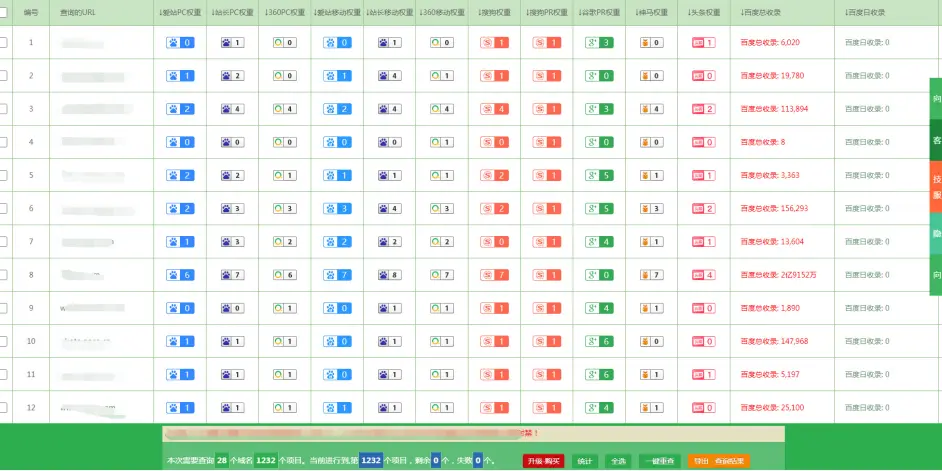The width and height of the screenshot is (942, 471).
Task: Click row 11 头条权重 badge
Action: pyautogui.click(x=703, y=374)
